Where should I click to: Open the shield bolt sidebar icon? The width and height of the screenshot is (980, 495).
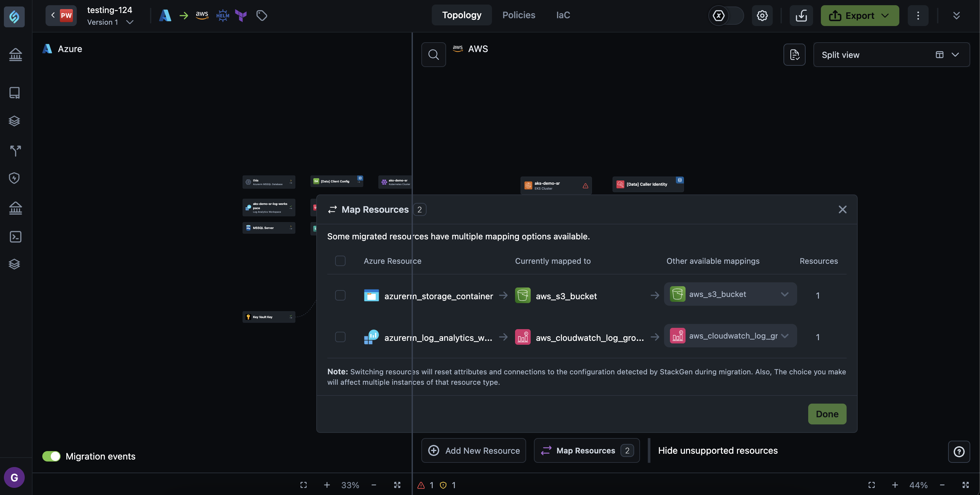[x=14, y=178]
